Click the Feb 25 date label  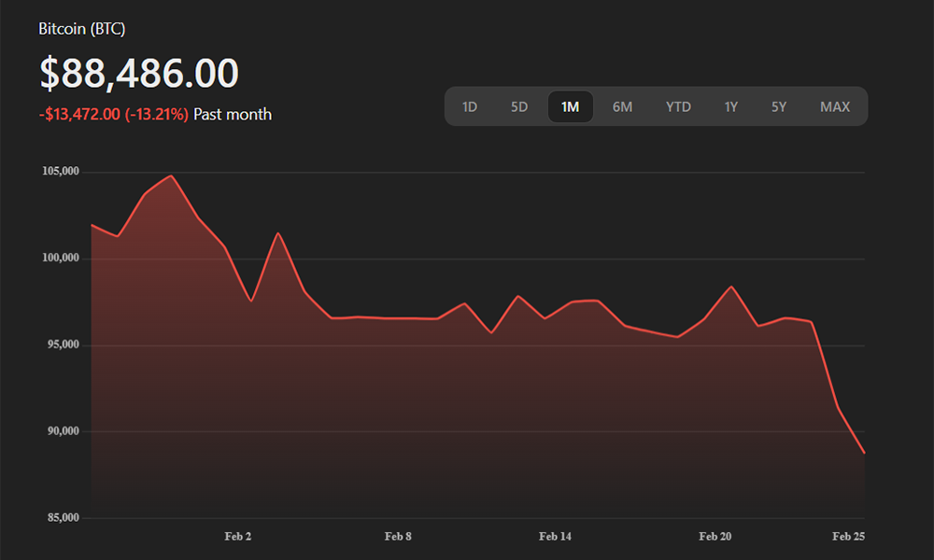point(848,536)
